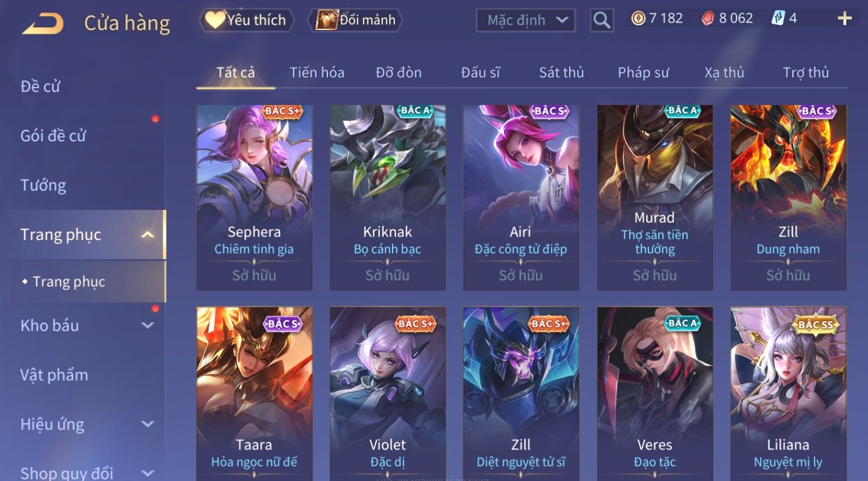Expand the Hiệu ứng sidebar section
Image resolution: width=868 pixels, height=481 pixels.
click(148, 424)
